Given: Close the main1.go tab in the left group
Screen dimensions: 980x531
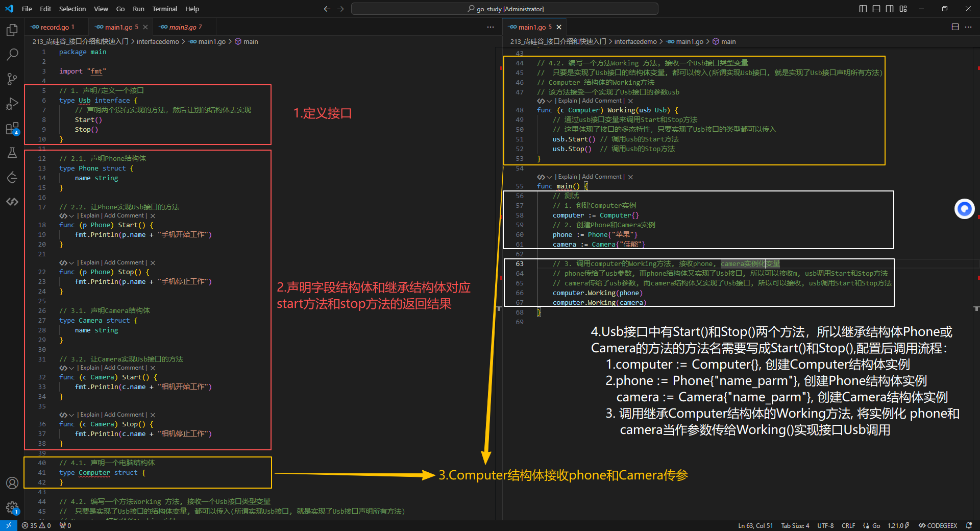Looking at the screenshot, I should (145, 27).
